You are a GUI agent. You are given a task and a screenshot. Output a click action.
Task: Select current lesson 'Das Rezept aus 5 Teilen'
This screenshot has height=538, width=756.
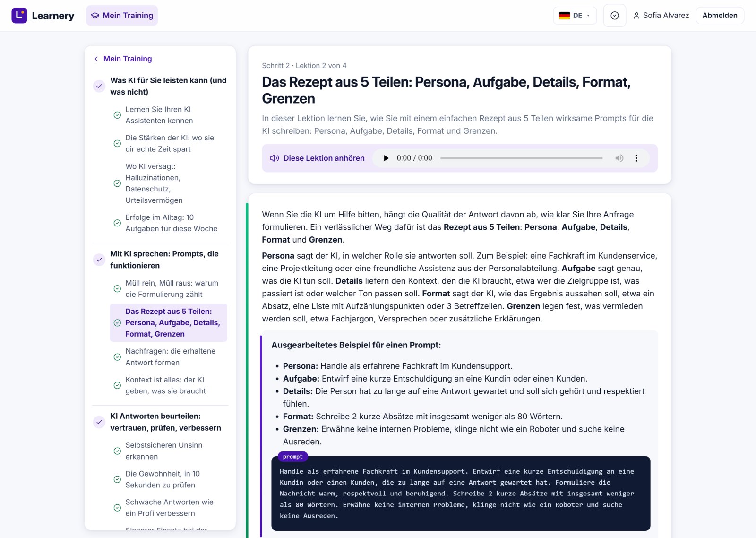pos(169,323)
